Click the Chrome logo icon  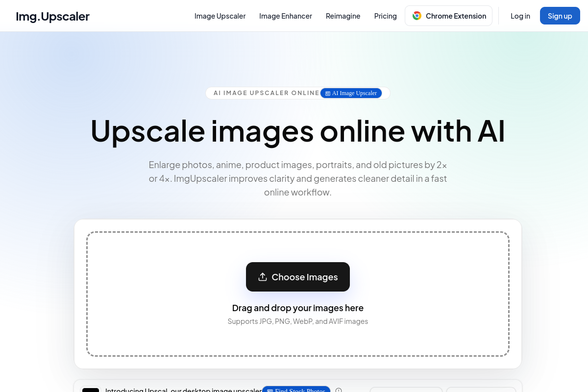[417, 16]
